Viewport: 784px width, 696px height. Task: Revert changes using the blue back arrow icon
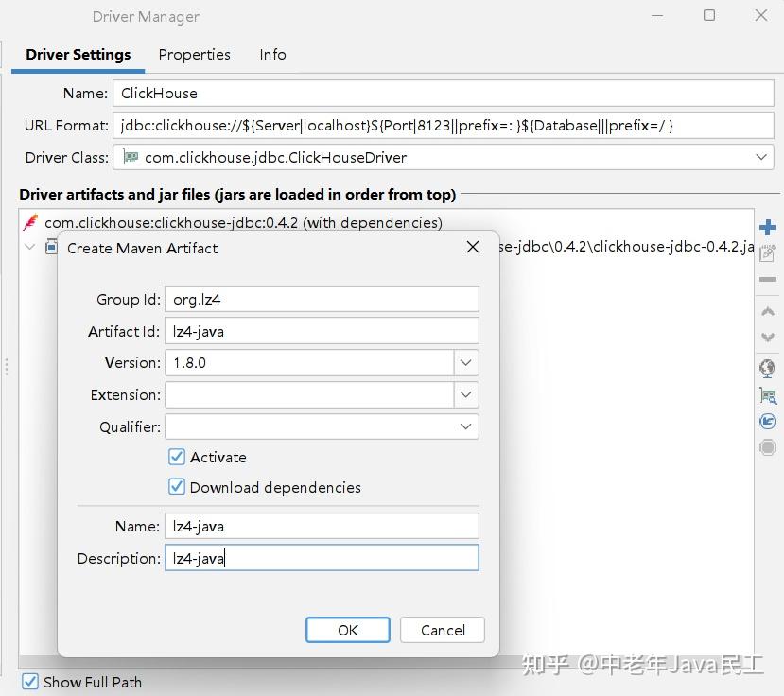click(x=767, y=421)
